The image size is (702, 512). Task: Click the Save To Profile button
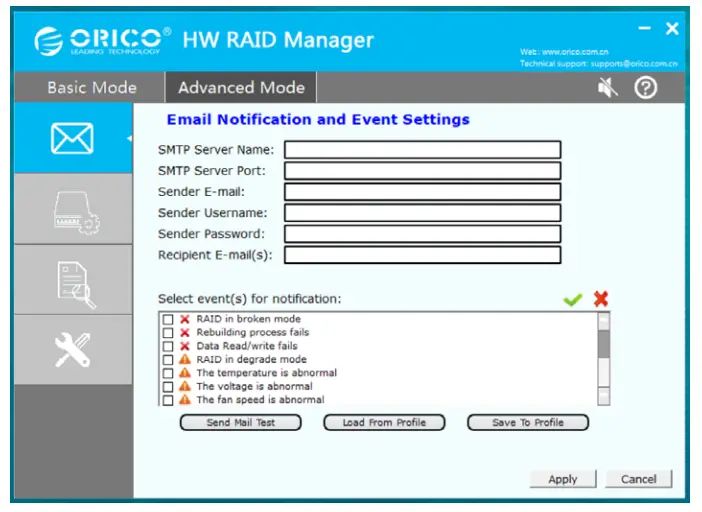pos(528,422)
